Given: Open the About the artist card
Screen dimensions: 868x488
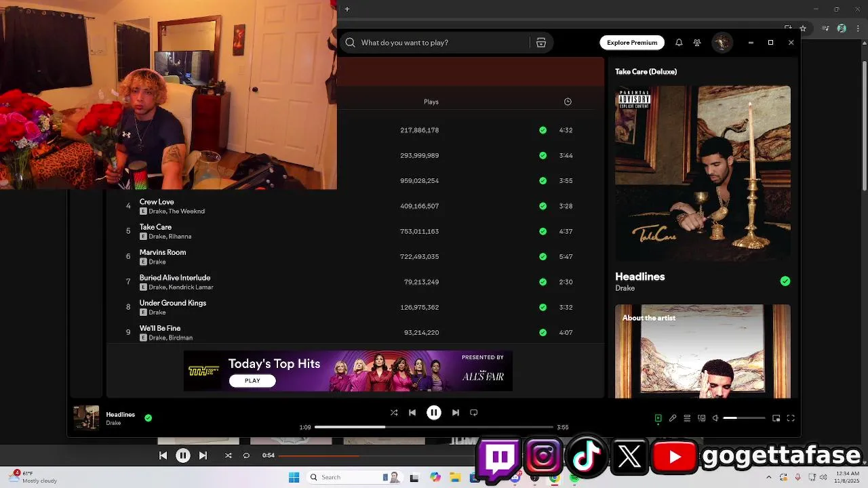Looking at the screenshot, I should point(703,351).
